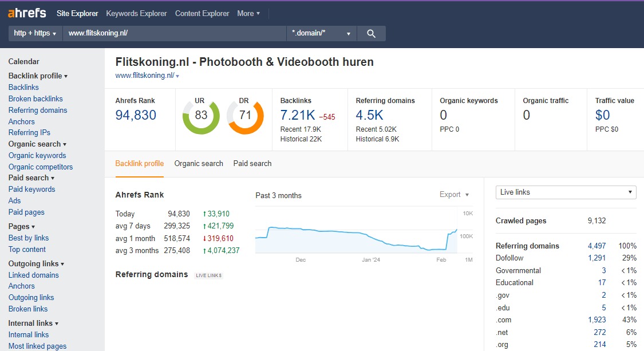
Task: Open the *.domain/* mode dropdown
Action: pyautogui.click(x=321, y=34)
